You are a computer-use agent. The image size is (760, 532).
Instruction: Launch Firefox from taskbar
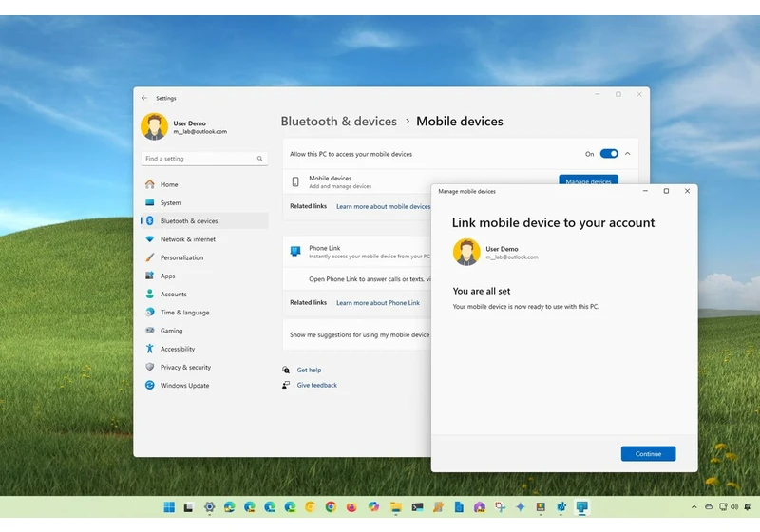pos(351,507)
